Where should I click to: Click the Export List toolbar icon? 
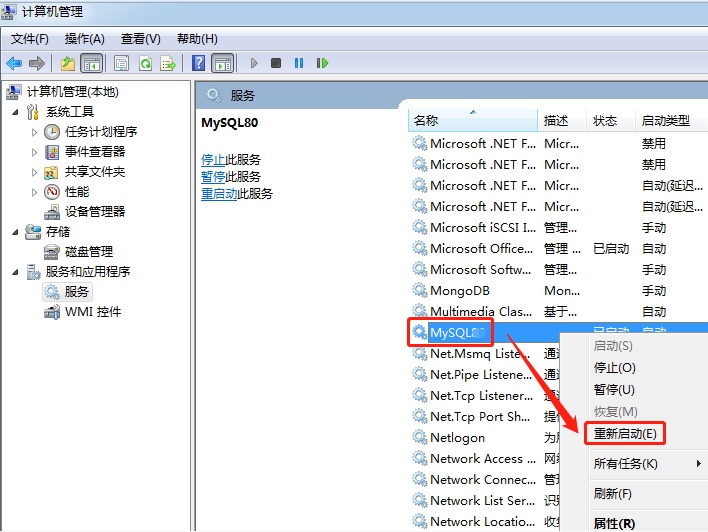pos(168,63)
